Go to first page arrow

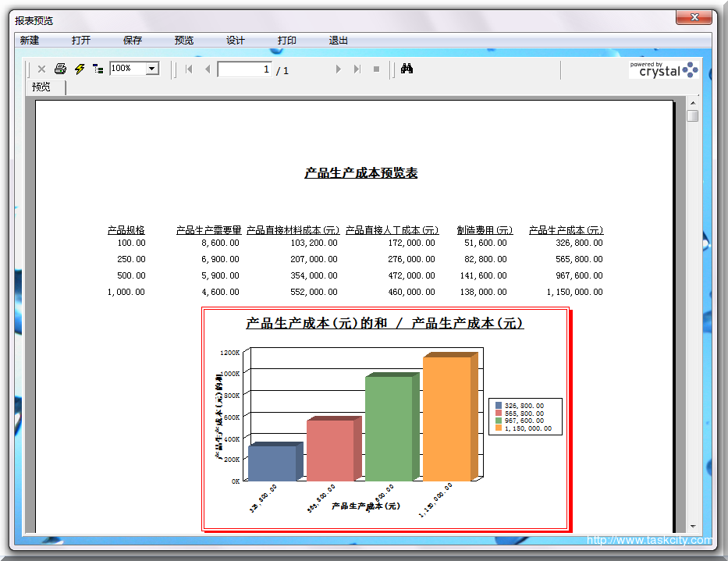click(189, 69)
